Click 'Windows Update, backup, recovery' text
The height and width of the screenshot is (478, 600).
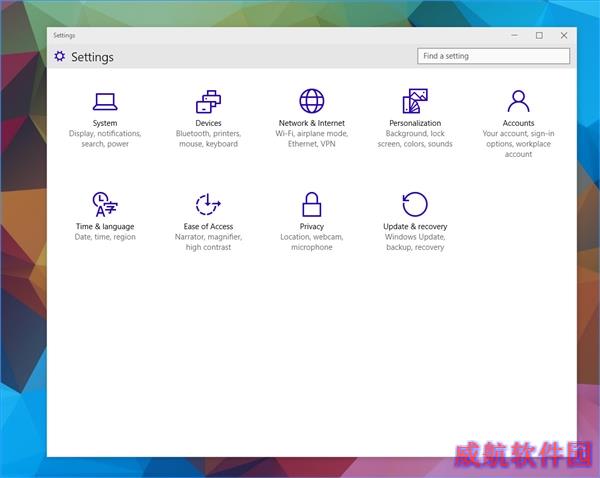(415, 242)
